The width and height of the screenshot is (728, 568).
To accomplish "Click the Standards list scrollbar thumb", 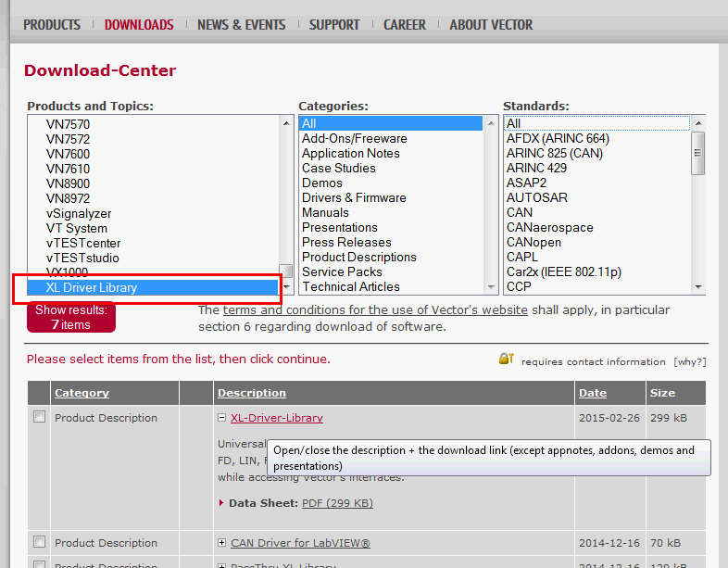I will pos(697,153).
